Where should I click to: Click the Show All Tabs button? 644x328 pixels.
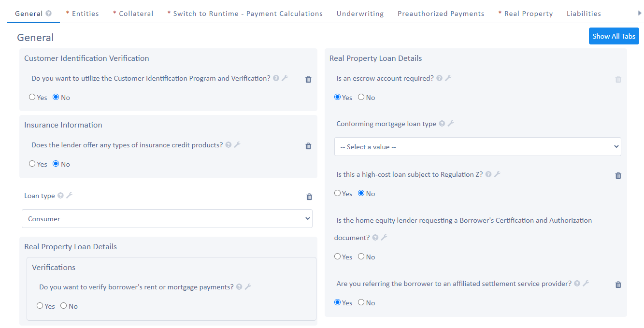(x=614, y=36)
